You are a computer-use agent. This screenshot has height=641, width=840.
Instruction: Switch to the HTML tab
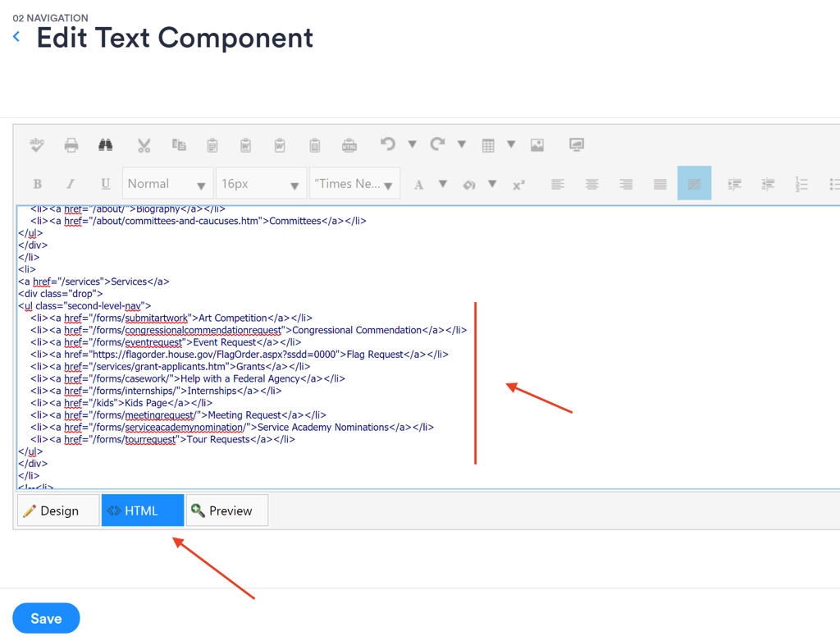(x=143, y=511)
